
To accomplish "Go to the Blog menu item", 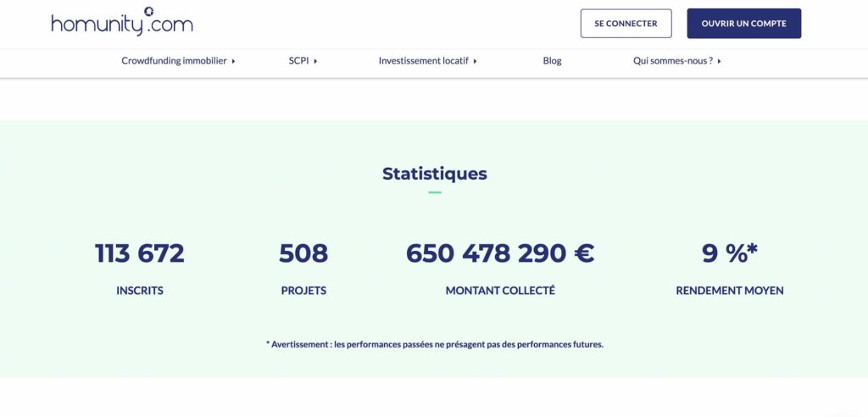I will [x=552, y=61].
